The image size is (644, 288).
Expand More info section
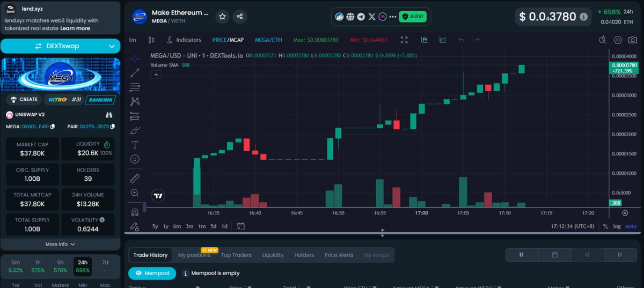point(60,244)
